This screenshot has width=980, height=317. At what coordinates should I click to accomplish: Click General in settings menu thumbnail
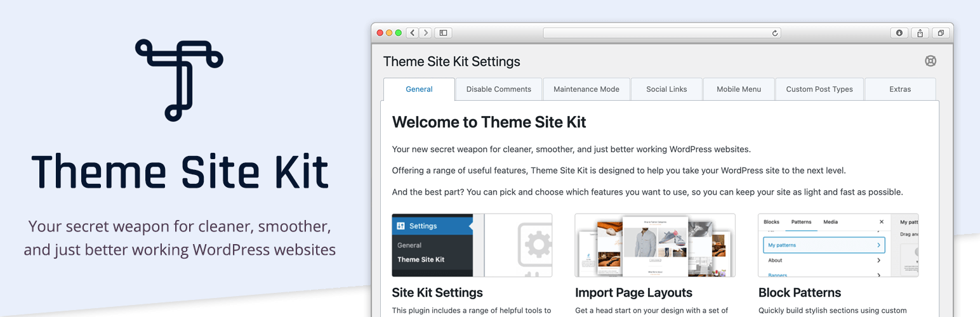click(409, 245)
